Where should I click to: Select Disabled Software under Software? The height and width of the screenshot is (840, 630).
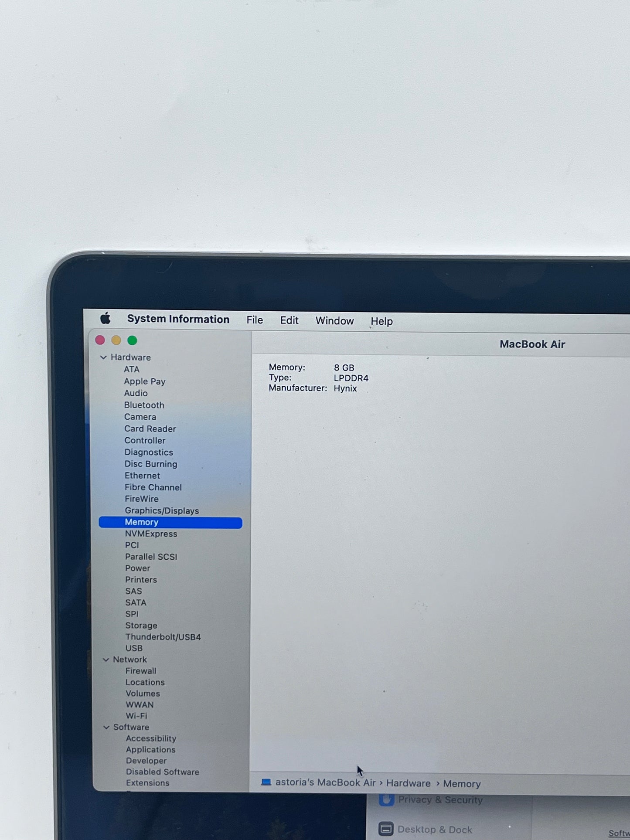point(163,772)
